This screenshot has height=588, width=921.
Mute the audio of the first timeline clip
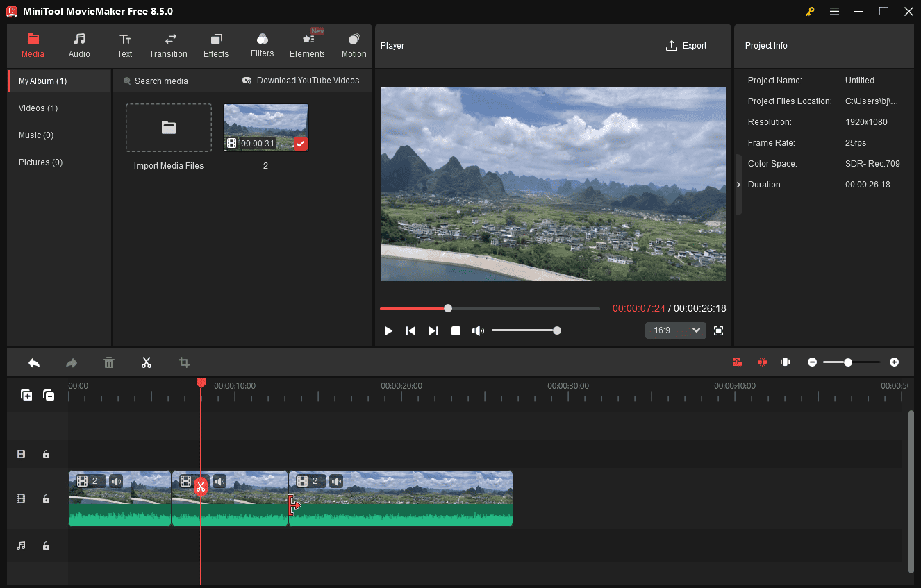[115, 480]
